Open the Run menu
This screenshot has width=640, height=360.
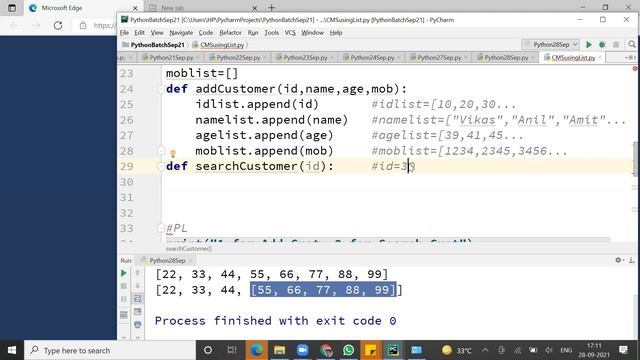[253, 33]
